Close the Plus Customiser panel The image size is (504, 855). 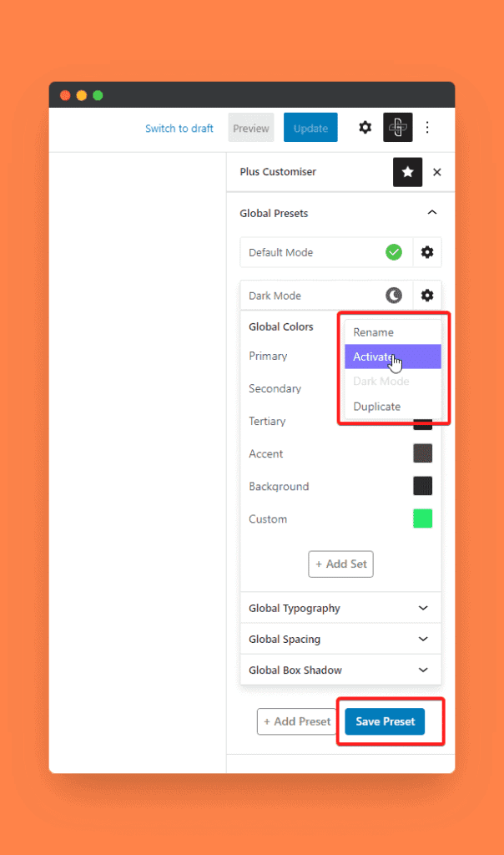437,172
